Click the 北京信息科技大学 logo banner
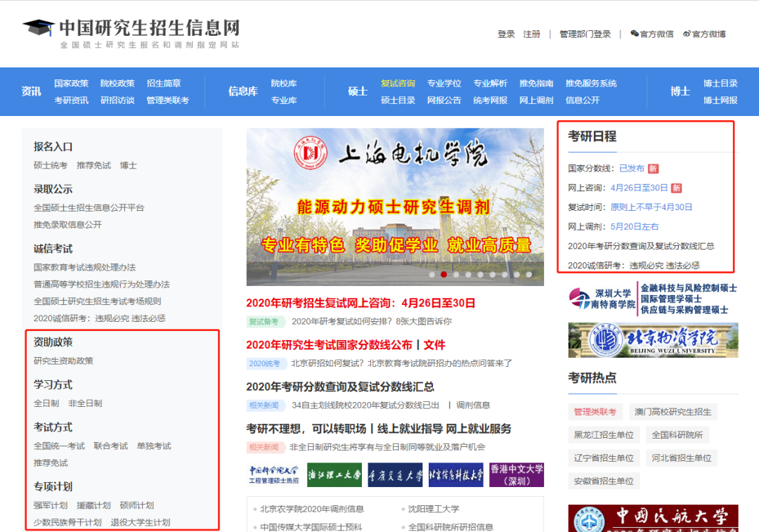Viewport: 759px width, 532px height. point(456,474)
